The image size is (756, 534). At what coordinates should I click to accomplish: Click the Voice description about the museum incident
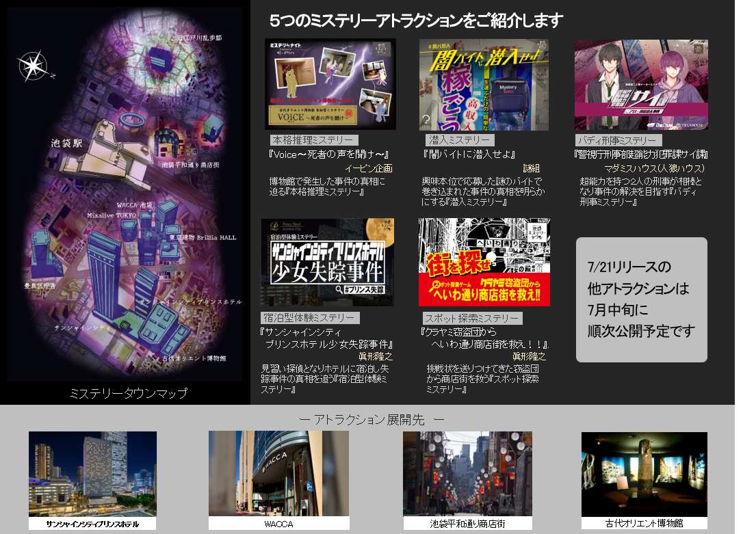[328, 187]
